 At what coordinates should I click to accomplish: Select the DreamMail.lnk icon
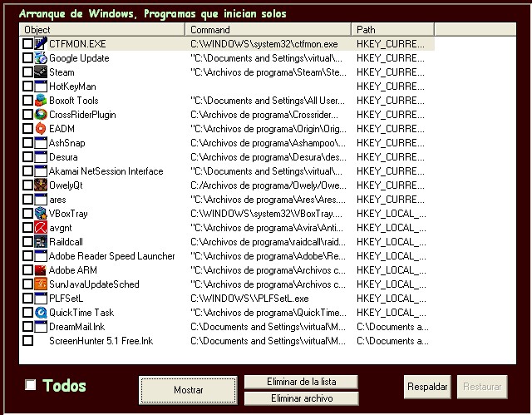[41, 327]
